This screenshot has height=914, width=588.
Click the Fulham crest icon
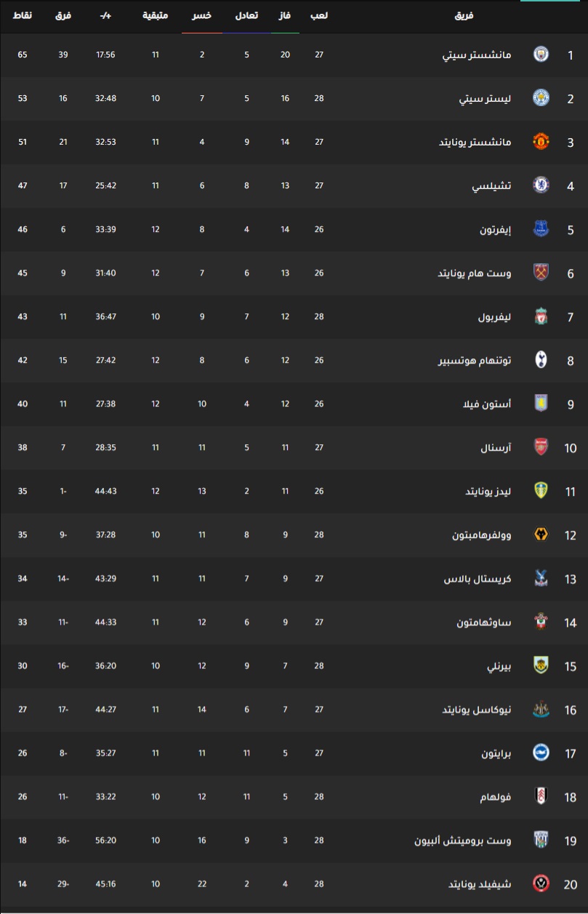(541, 796)
